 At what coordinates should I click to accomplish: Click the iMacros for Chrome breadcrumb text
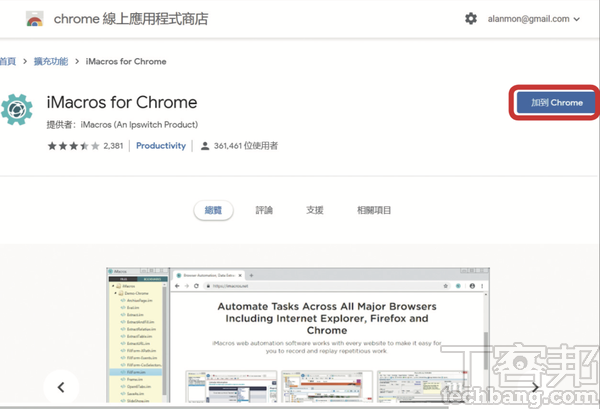[x=126, y=61]
